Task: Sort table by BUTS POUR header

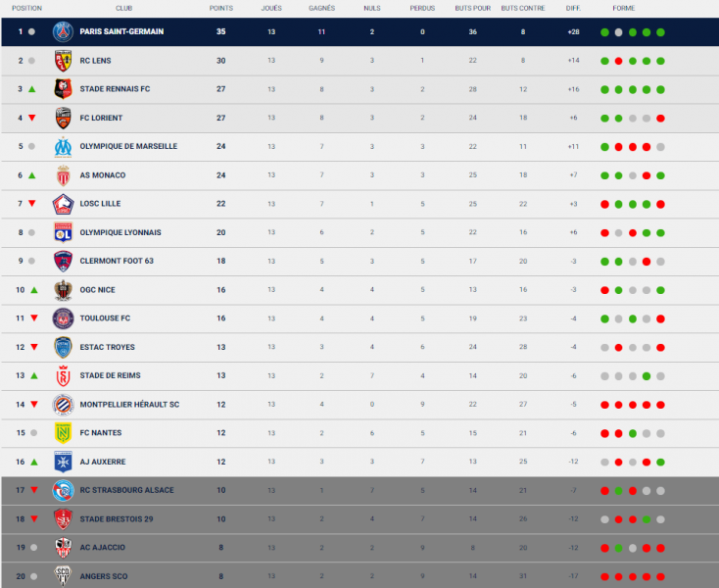Action: 473,8
